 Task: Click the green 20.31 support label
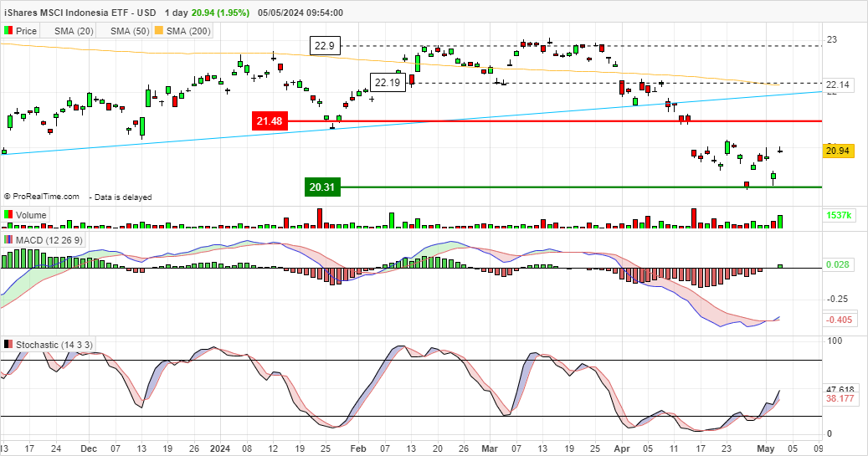click(322, 187)
